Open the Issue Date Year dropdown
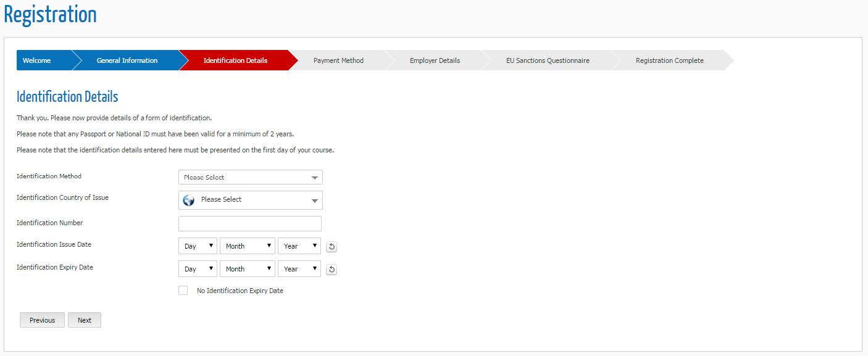 pos(299,246)
